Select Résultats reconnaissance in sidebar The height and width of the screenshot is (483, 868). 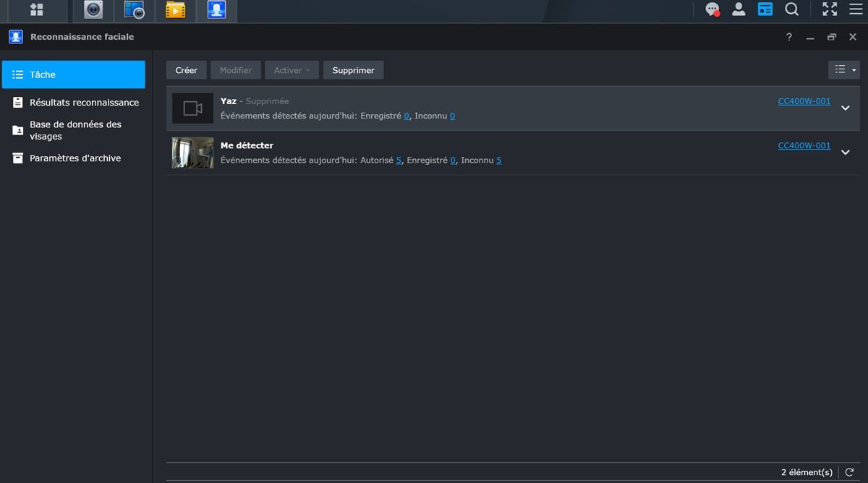tap(84, 103)
